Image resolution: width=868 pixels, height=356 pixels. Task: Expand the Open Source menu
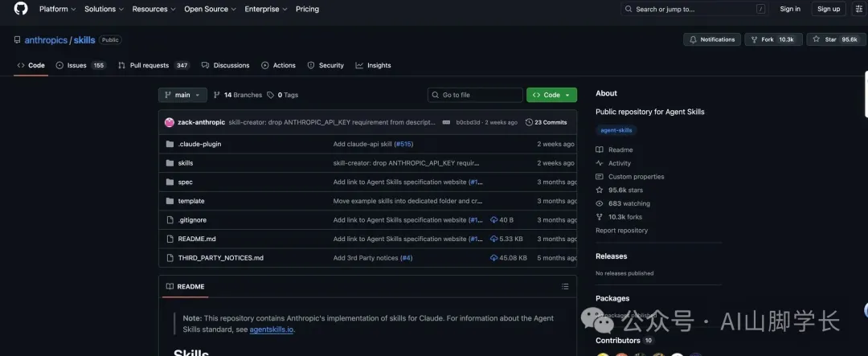point(210,9)
